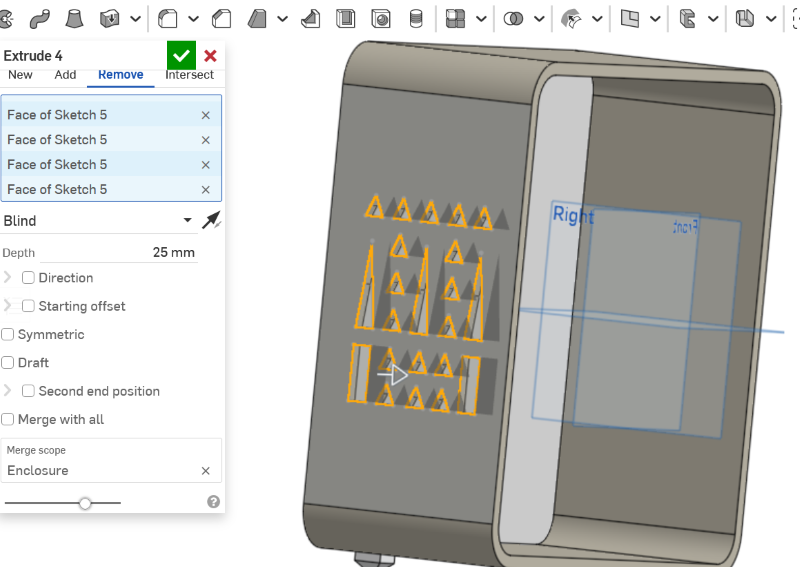
Task: Select the Fillet tool
Action: [x=167, y=19]
